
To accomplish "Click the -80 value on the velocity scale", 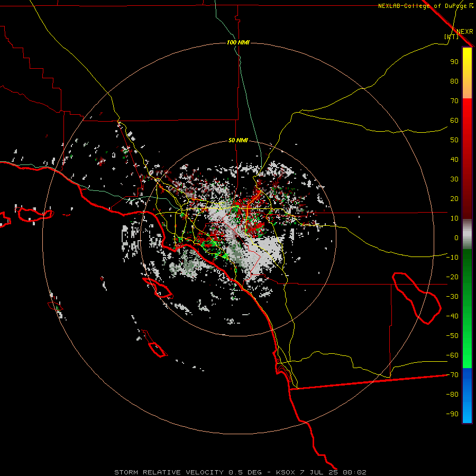I will tap(452, 395).
